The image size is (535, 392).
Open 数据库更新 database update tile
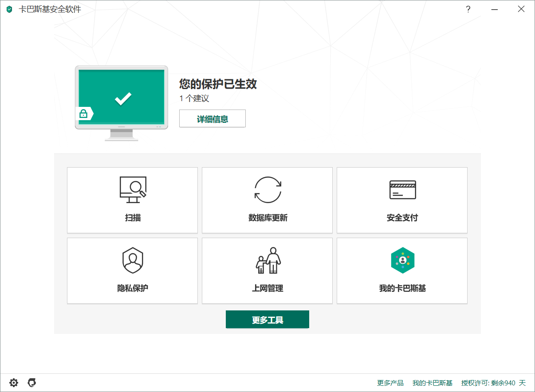click(x=267, y=200)
